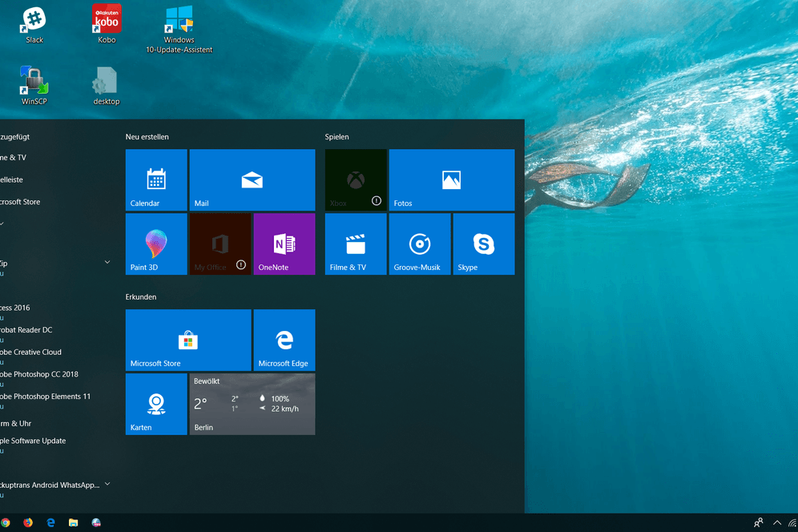This screenshot has width=798, height=532.
Task: Open the OneNote tile
Action: coord(284,244)
